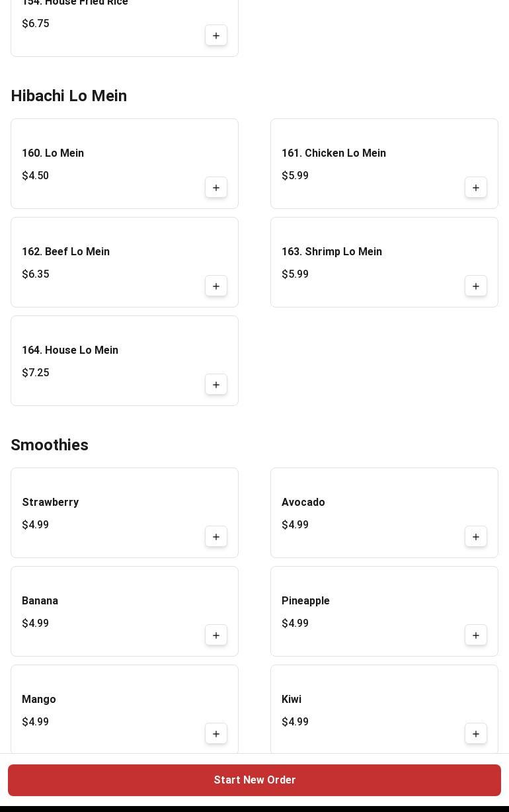The width and height of the screenshot is (509, 812).
Task: Add Avocado smoothie to order
Action: 476,537
